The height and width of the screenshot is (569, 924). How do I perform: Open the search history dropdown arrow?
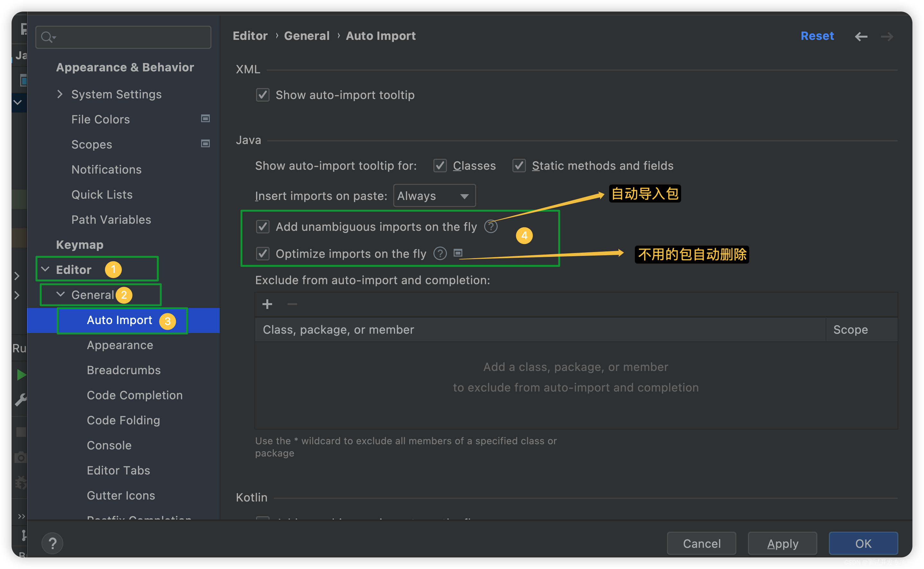pyautogui.click(x=55, y=37)
